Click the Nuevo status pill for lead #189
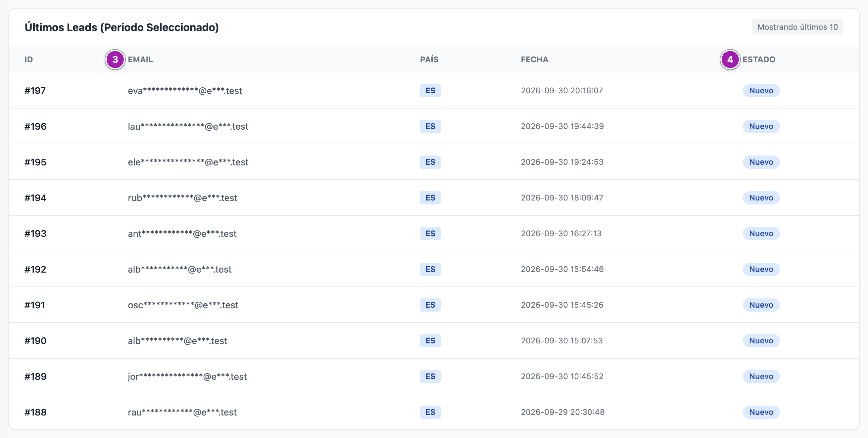The height and width of the screenshot is (438, 868). tap(761, 376)
